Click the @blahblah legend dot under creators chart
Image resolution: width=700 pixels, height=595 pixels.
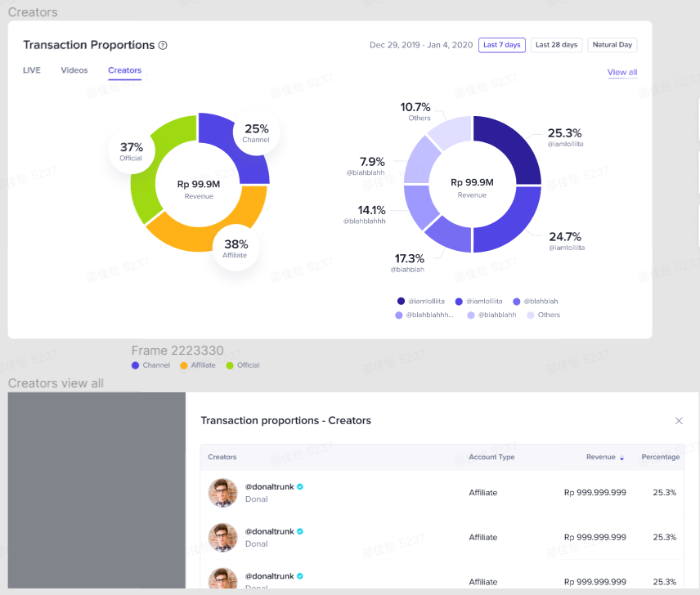[x=517, y=301]
